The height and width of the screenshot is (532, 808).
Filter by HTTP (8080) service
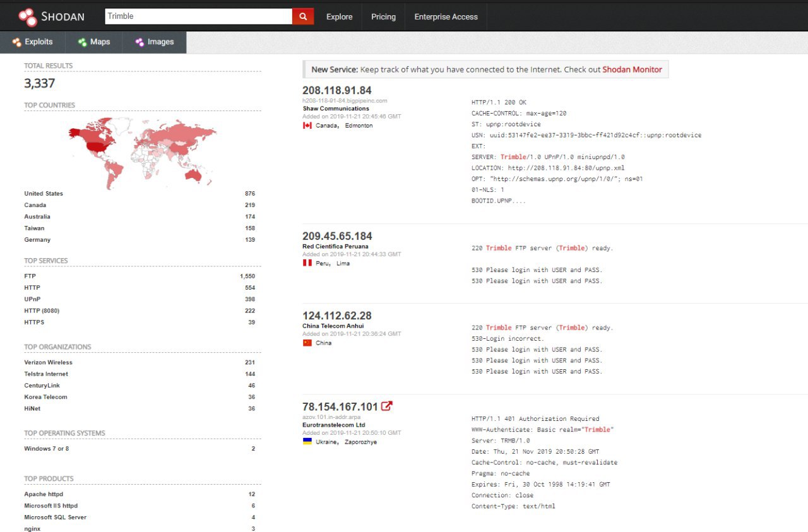pyautogui.click(x=42, y=310)
